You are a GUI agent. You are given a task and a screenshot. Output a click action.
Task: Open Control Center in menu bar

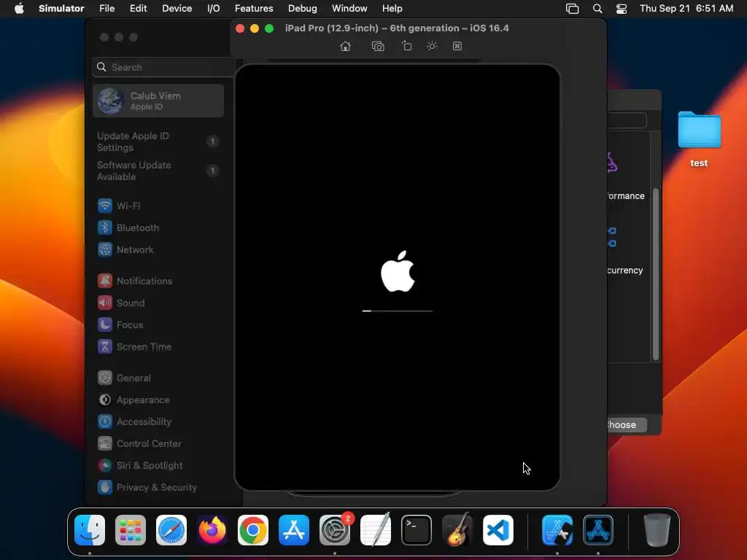pyautogui.click(x=622, y=9)
